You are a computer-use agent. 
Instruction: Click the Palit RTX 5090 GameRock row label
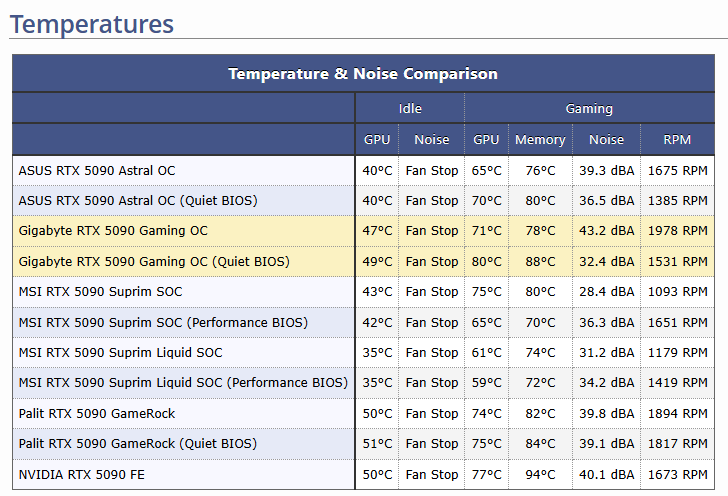click(x=97, y=413)
